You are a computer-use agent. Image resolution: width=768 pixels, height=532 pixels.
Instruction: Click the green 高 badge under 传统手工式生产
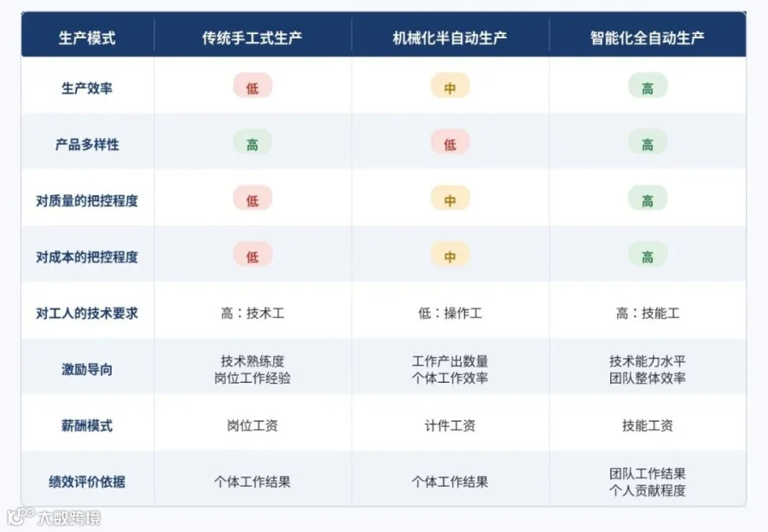pos(253,142)
